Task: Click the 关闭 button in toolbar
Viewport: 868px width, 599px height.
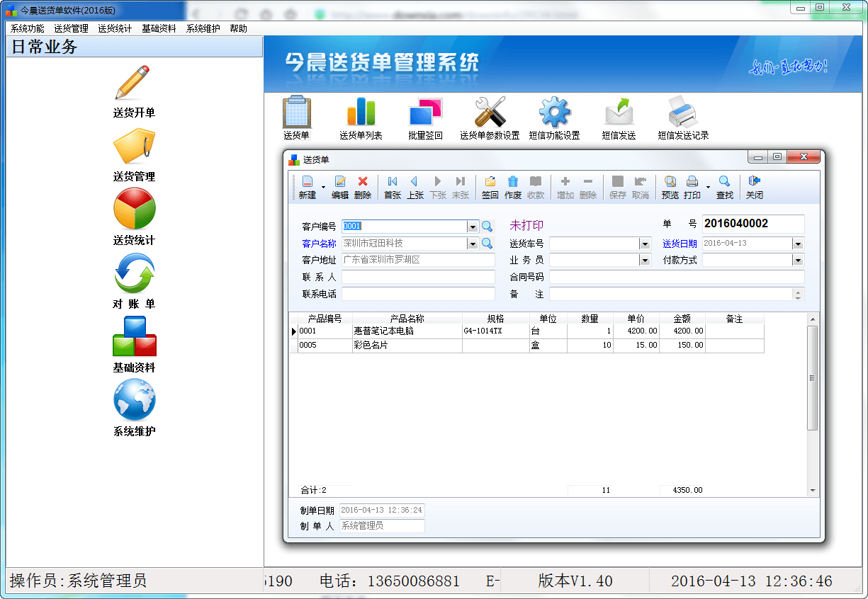Action: point(754,188)
